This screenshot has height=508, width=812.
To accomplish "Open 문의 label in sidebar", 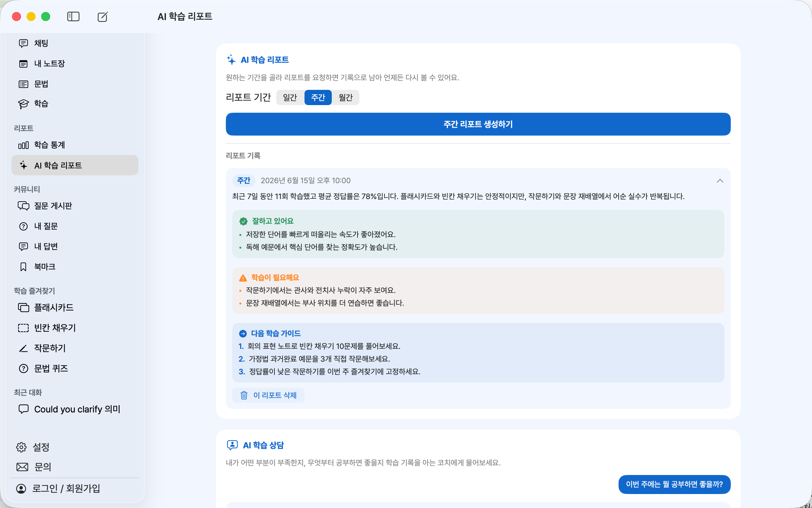I will click(x=43, y=467).
